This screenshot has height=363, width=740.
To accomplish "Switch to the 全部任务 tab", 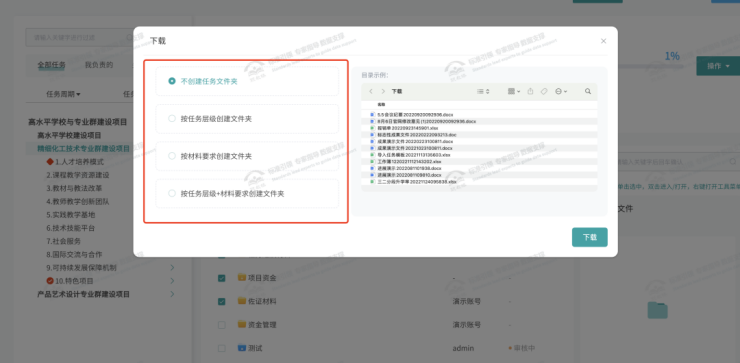I will [x=51, y=65].
